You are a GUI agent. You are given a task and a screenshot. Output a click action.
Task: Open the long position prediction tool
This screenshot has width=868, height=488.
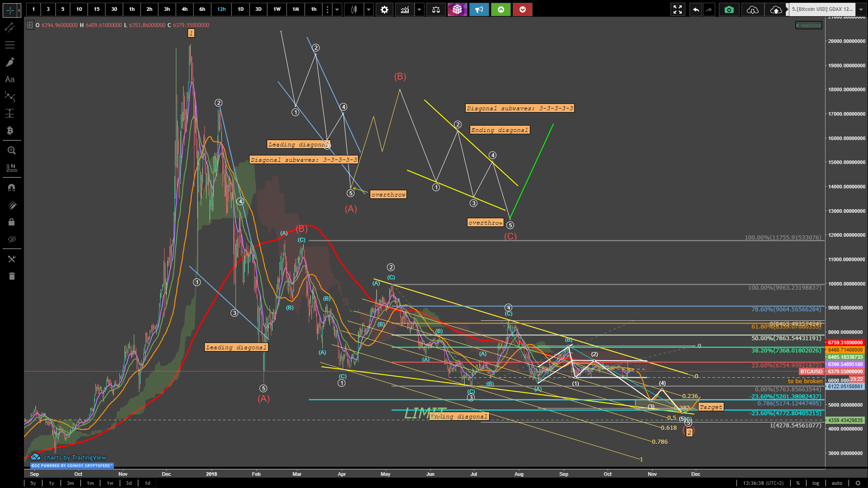tap(10, 113)
